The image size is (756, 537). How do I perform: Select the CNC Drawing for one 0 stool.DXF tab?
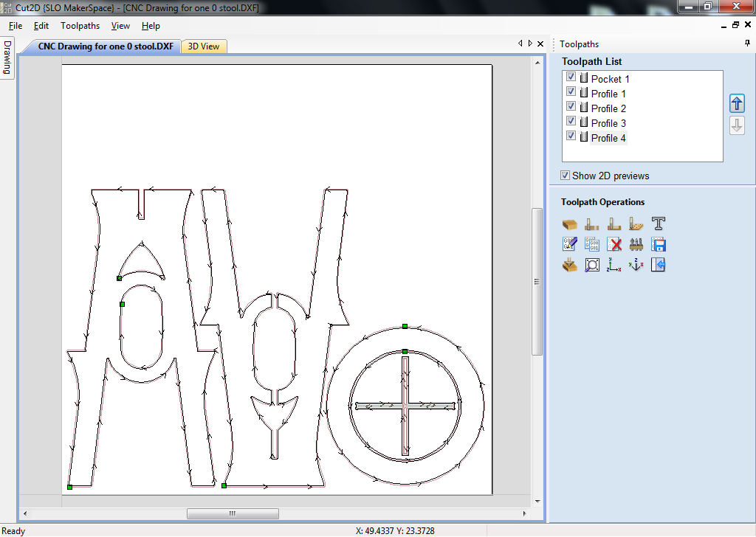(x=106, y=46)
